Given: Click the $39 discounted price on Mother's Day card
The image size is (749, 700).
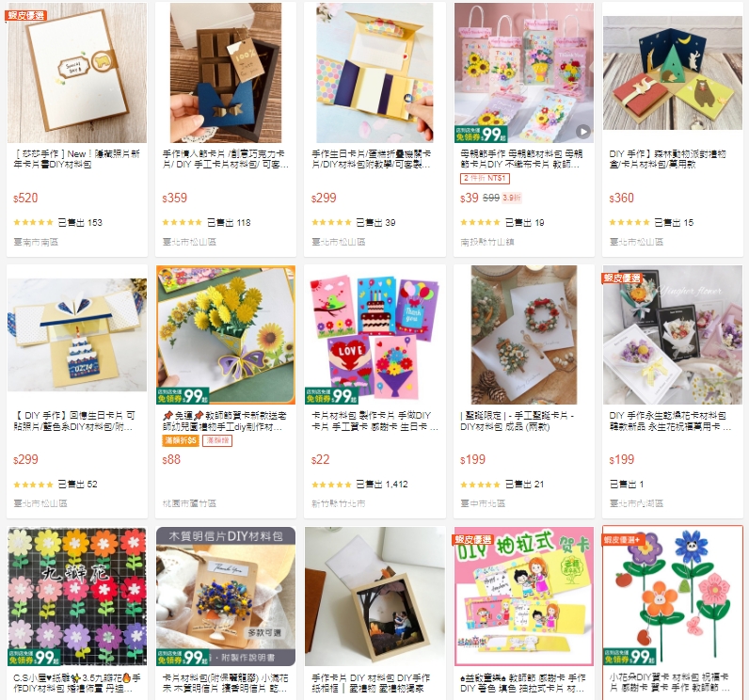Looking at the screenshot, I should 470,198.
